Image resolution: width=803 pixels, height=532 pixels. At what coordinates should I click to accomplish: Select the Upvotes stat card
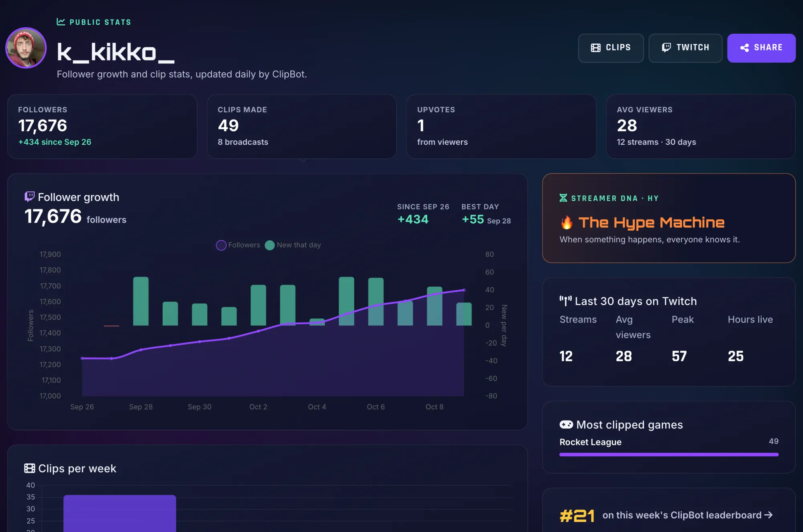(501, 126)
